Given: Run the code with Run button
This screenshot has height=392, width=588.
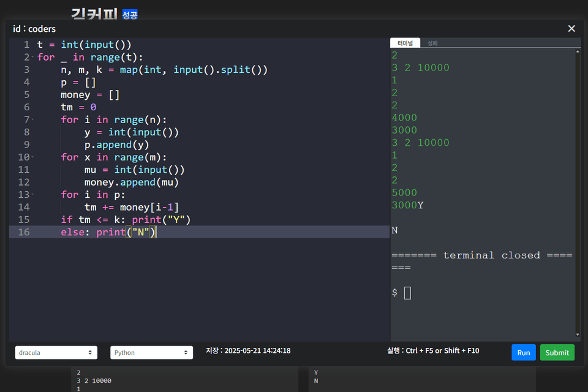Looking at the screenshot, I should 524,353.
